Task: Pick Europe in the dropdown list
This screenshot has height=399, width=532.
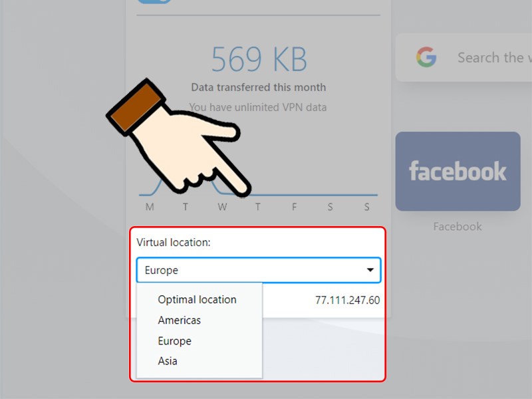Action: point(175,341)
